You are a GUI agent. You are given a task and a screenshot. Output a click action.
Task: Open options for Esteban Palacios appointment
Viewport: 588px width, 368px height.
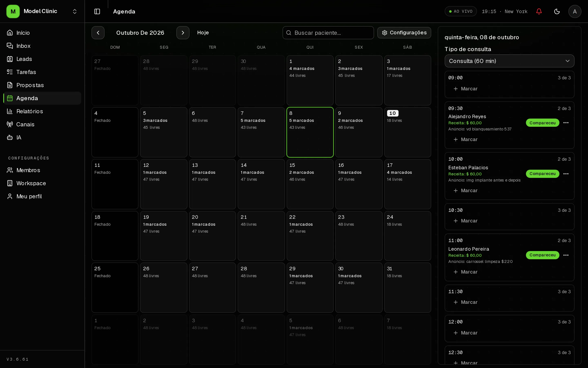coord(566,174)
